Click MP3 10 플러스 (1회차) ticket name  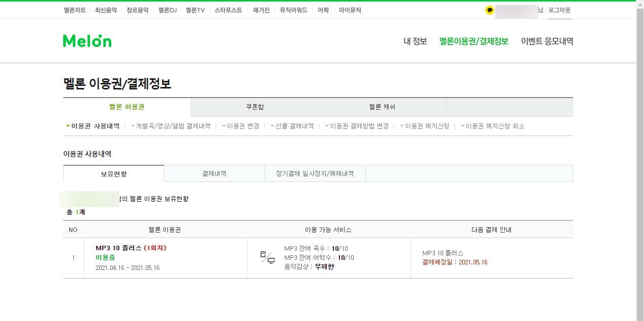tap(131, 248)
